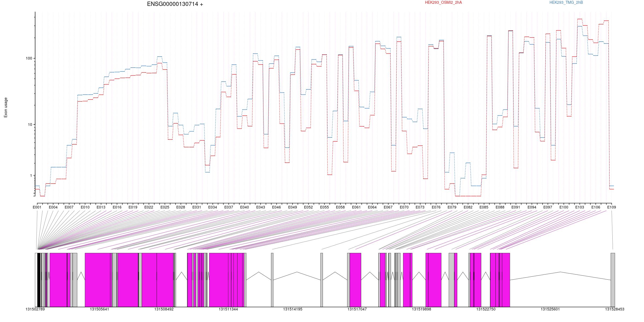This screenshot has width=644, height=322.
Task: Click exon label E088
Action: [x=500, y=207]
